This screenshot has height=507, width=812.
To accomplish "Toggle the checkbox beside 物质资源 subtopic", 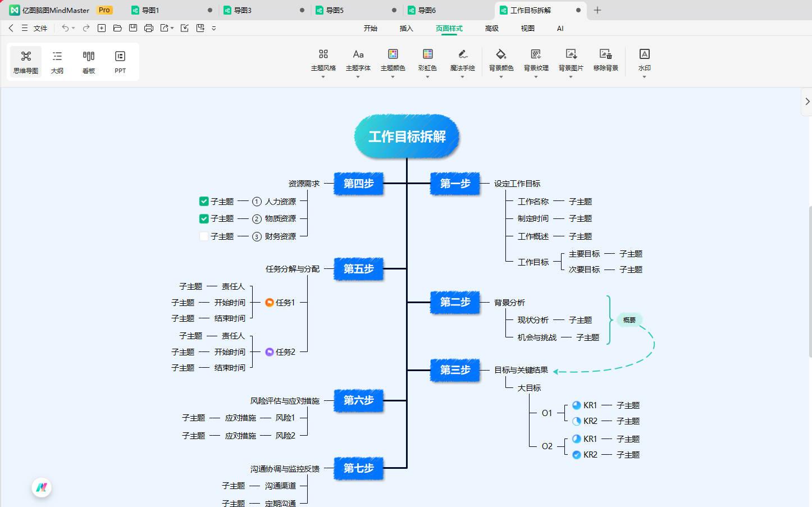I will pyautogui.click(x=204, y=218).
